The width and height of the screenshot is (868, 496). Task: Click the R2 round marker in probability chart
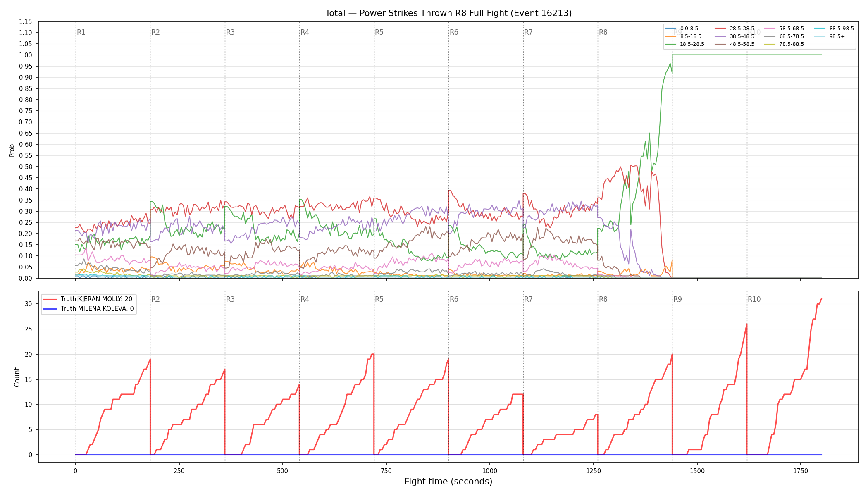pos(155,32)
